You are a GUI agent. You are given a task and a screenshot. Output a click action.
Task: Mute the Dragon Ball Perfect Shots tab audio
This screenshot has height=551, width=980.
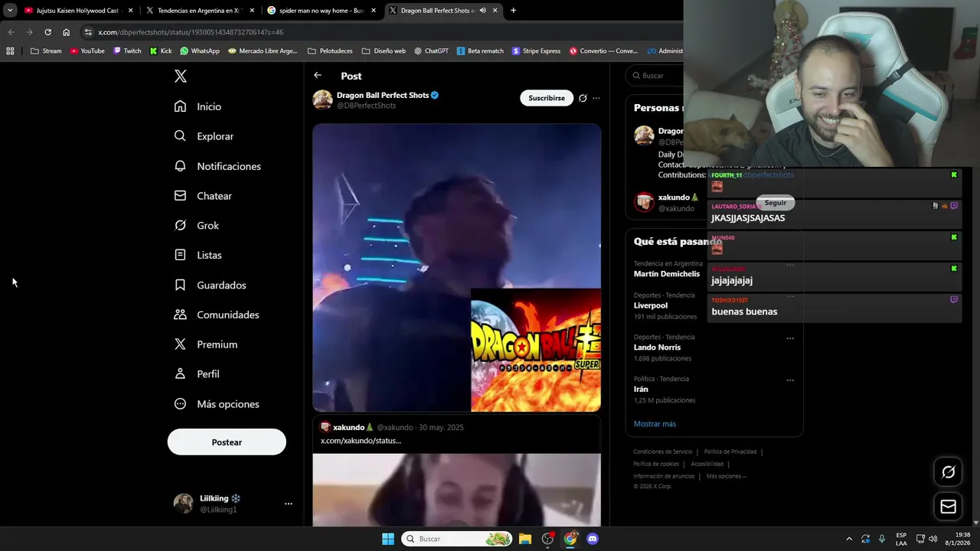coord(482,11)
